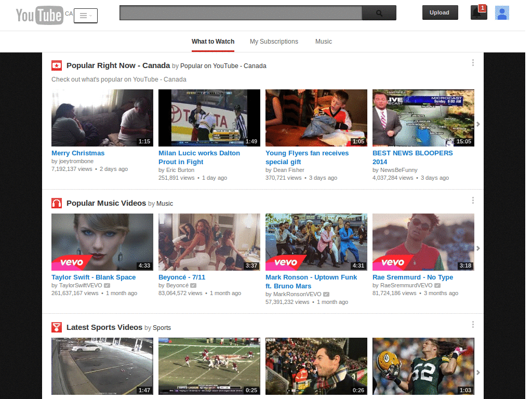Play Rae Sremmurd No Type thumbnail

click(423, 242)
